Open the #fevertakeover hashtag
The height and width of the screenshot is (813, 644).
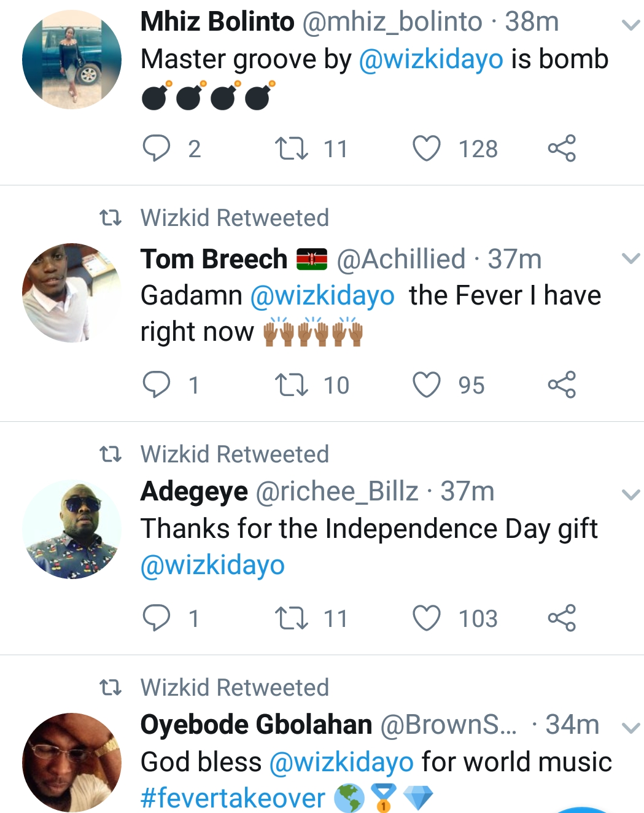click(233, 798)
